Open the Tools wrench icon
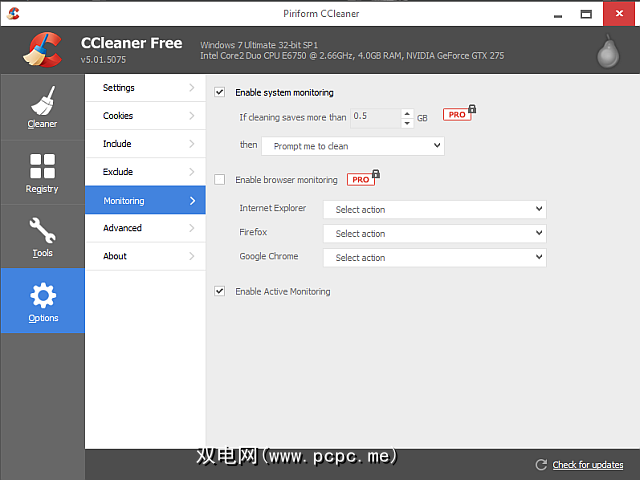 point(42,230)
